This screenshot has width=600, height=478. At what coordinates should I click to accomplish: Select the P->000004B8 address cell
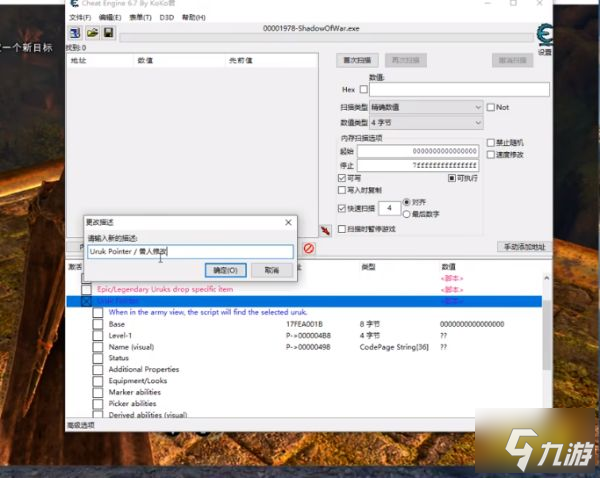pos(308,336)
